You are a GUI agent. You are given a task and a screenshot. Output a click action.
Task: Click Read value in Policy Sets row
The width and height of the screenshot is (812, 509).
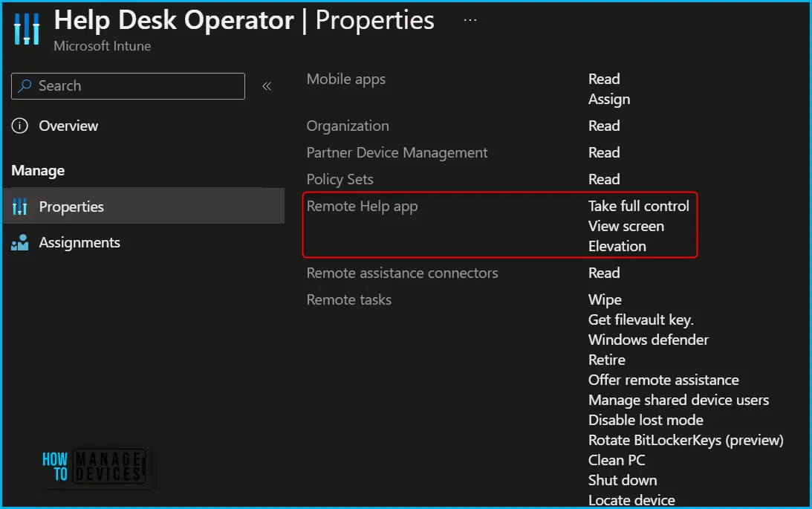(604, 179)
